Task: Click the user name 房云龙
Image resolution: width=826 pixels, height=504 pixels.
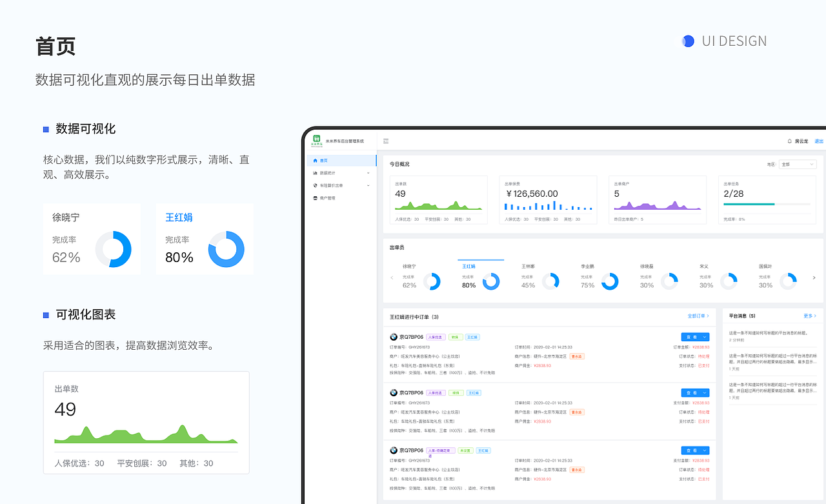Action: tap(801, 141)
